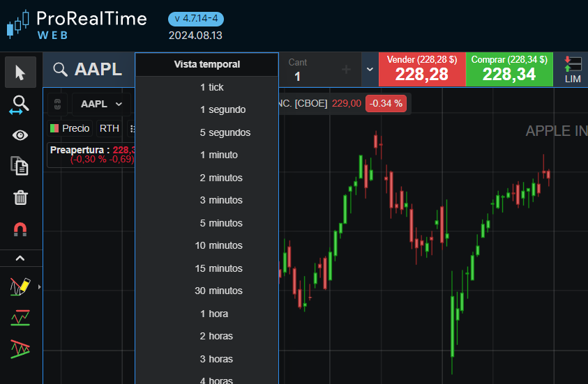Open the LIM limit order icon
588x384 pixels.
coord(573,70)
